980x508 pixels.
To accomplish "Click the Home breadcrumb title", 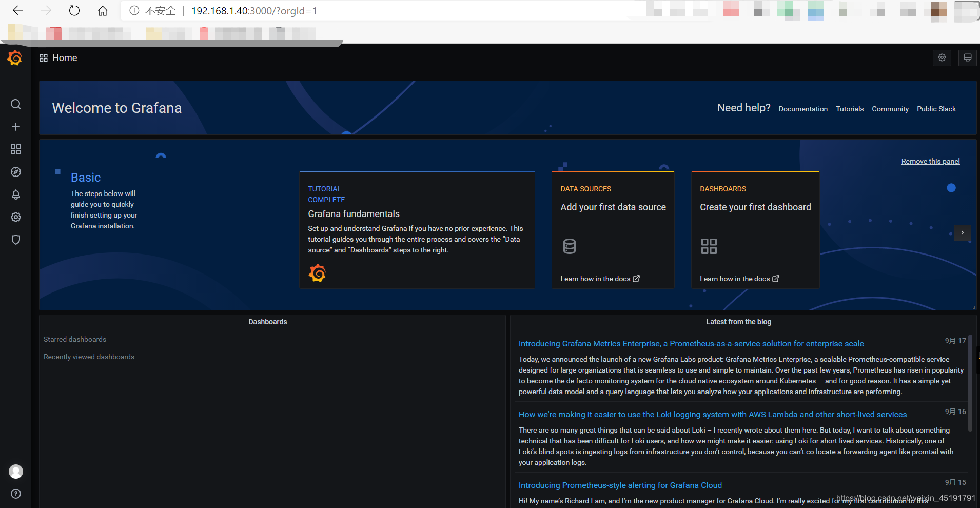I will pyautogui.click(x=65, y=58).
